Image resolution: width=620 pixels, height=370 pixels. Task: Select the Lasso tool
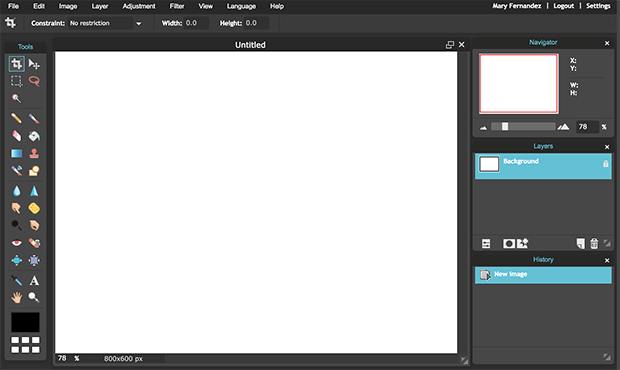click(x=34, y=81)
